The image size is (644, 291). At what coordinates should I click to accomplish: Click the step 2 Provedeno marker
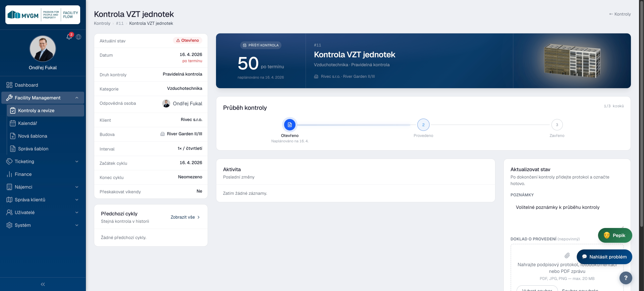pyautogui.click(x=423, y=125)
